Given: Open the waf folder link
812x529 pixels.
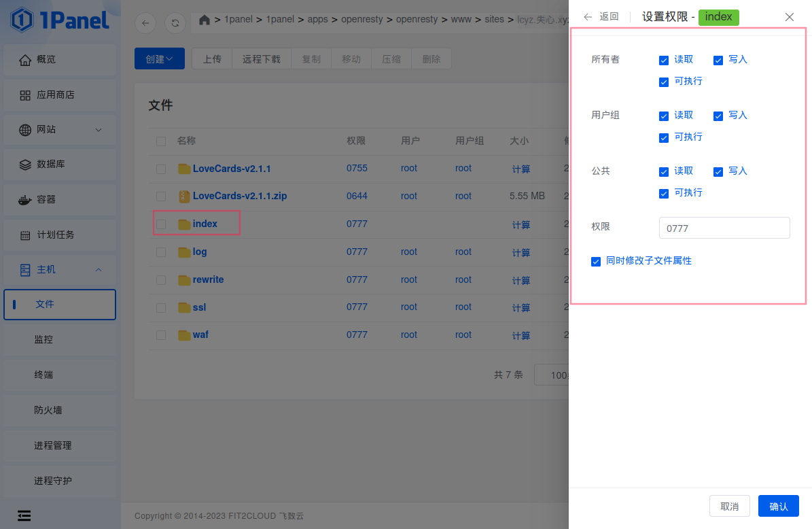Looking at the screenshot, I should [x=200, y=335].
